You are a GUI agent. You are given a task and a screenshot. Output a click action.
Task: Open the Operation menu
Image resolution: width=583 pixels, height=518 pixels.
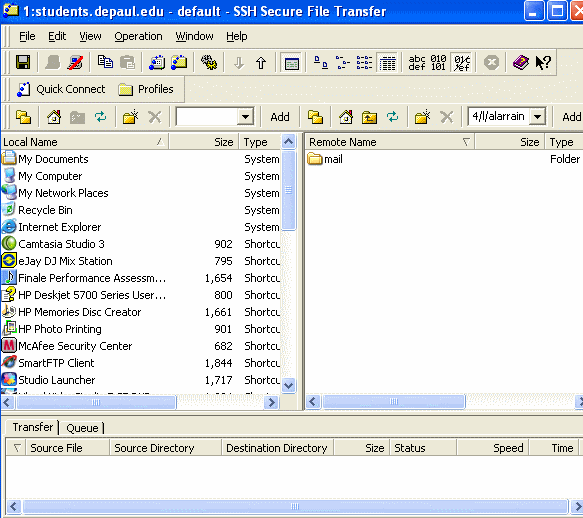(138, 36)
